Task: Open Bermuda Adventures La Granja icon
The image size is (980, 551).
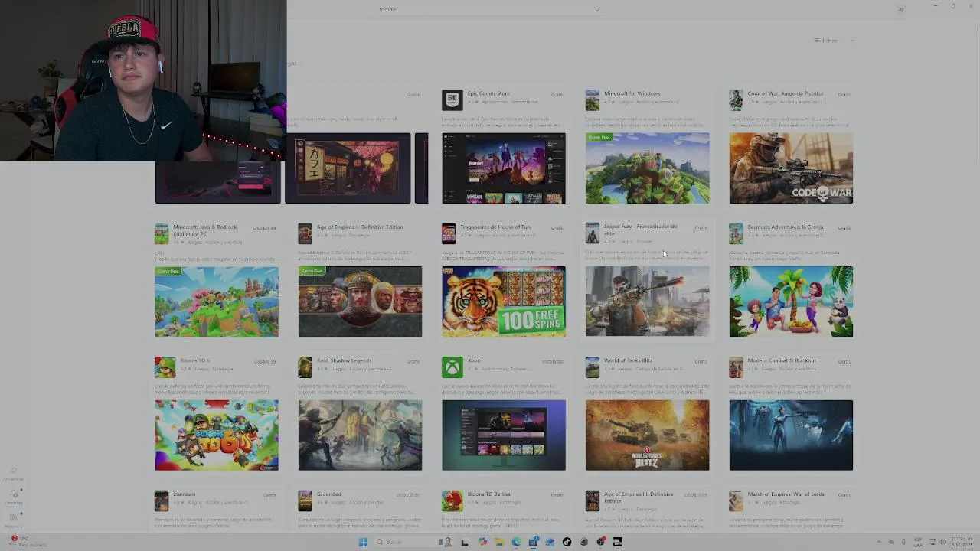Action: pyautogui.click(x=736, y=233)
